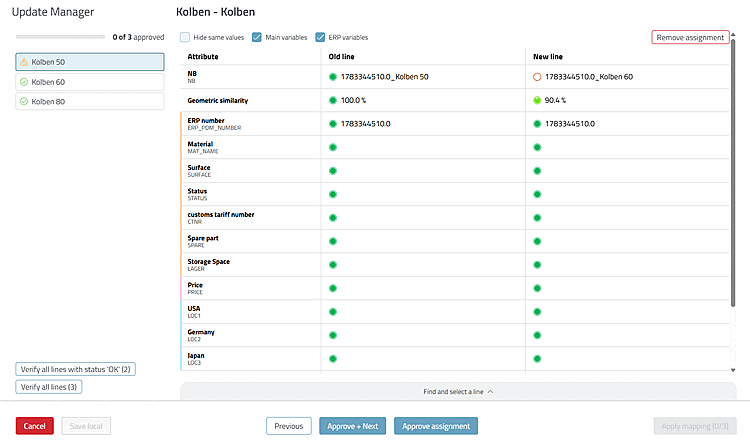Image resolution: width=750 pixels, height=441 pixels.
Task: Click red hollow circle in NB new line
Action: (537, 77)
